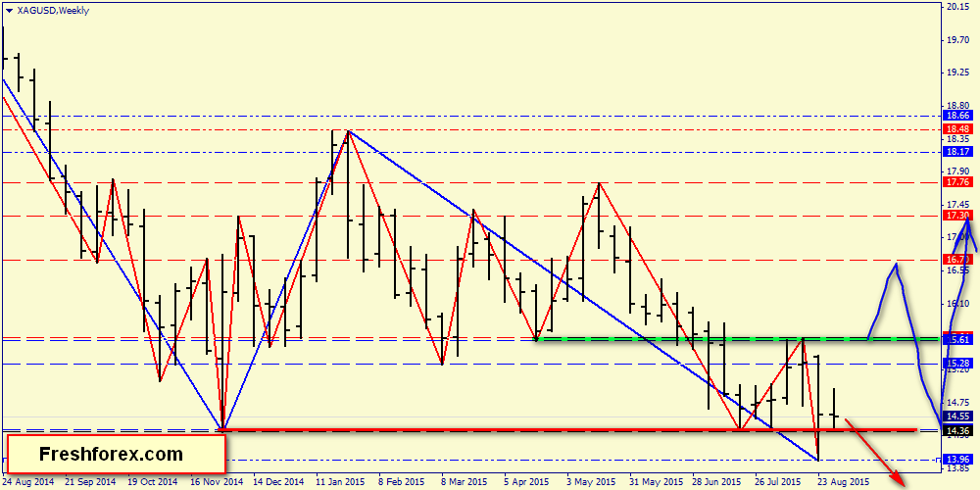This screenshot has height=490, width=980.
Task: Click the 19.25 price axis value
Action: point(958,73)
